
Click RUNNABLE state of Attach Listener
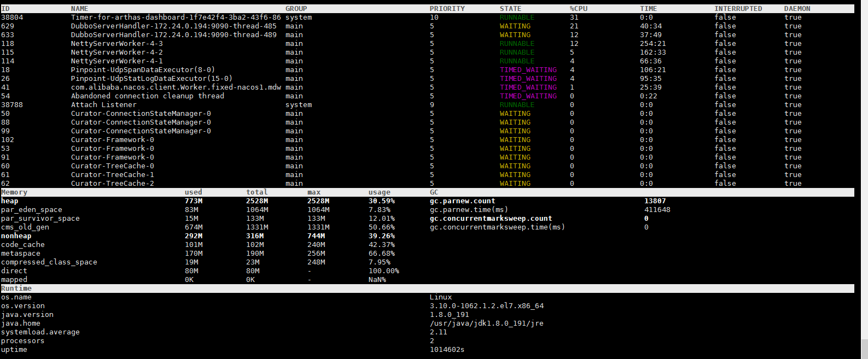tap(517, 105)
